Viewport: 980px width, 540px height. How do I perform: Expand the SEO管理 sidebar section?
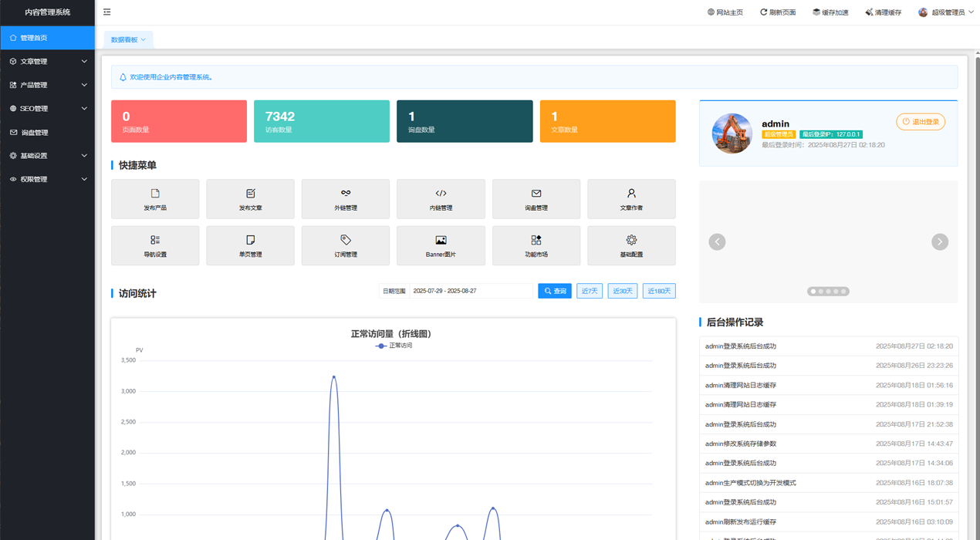[47, 109]
